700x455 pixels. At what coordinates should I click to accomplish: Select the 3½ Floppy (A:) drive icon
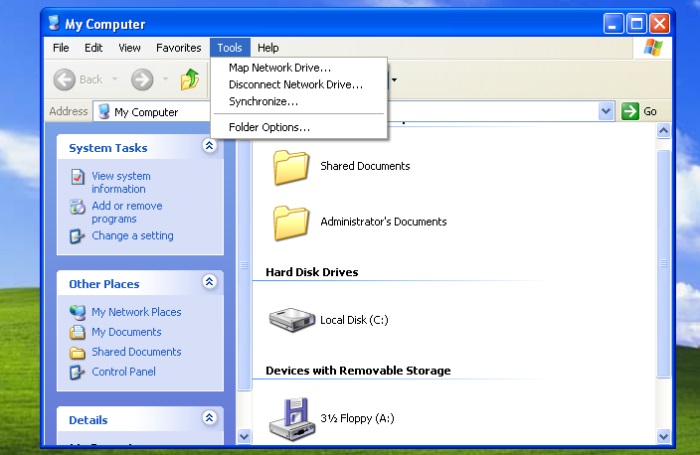click(x=292, y=419)
